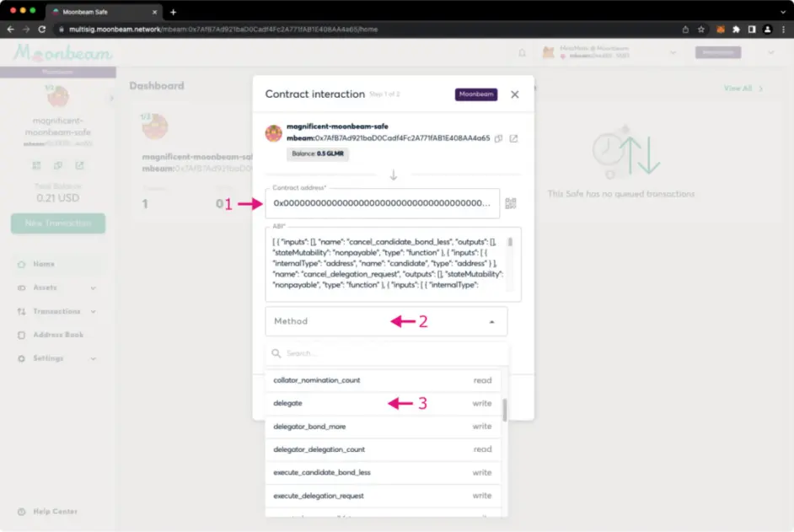Open a new browser tab

(x=173, y=12)
